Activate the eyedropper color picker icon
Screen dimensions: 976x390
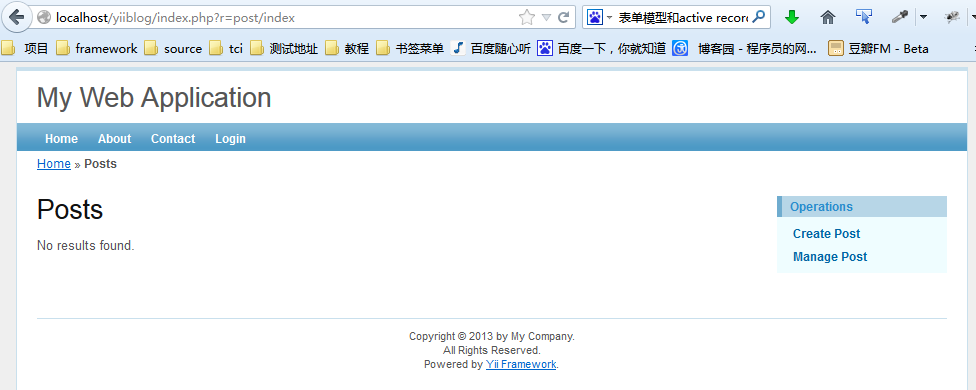(899, 17)
